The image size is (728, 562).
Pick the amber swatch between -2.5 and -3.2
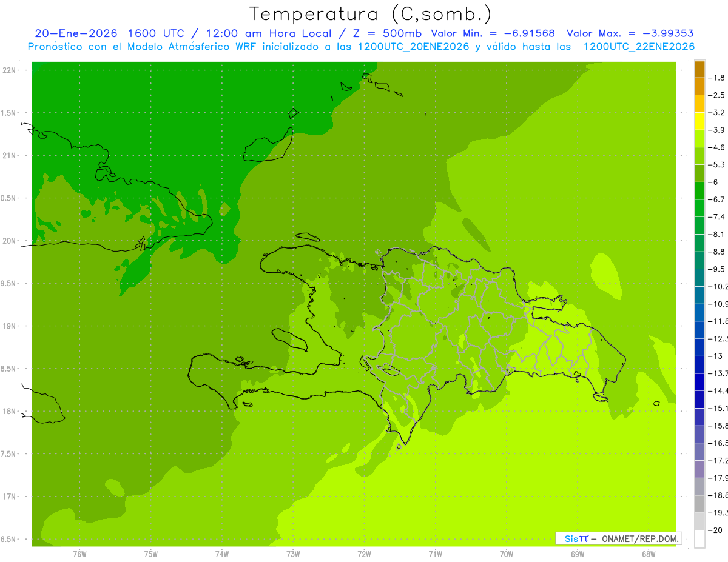(699, 104)
